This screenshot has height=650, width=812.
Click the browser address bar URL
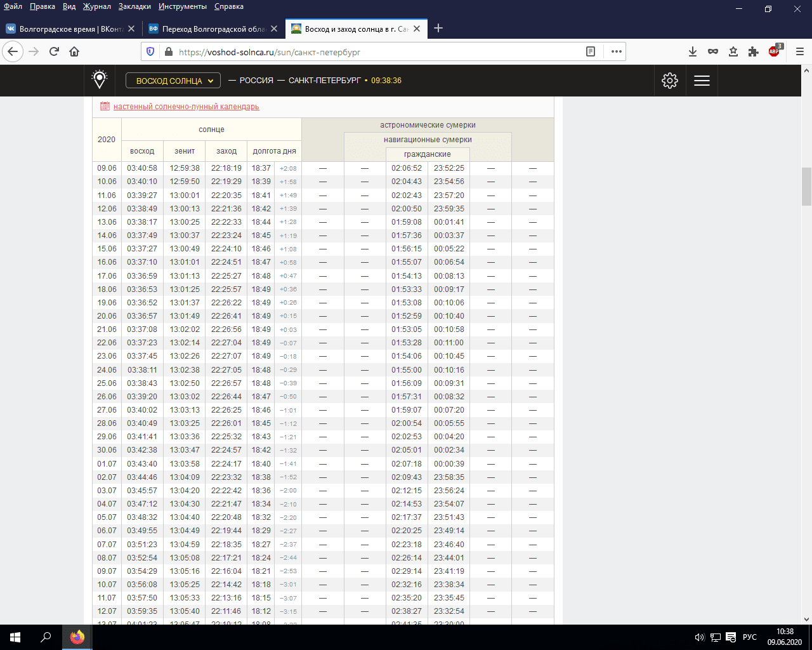[x=270, y=52]
